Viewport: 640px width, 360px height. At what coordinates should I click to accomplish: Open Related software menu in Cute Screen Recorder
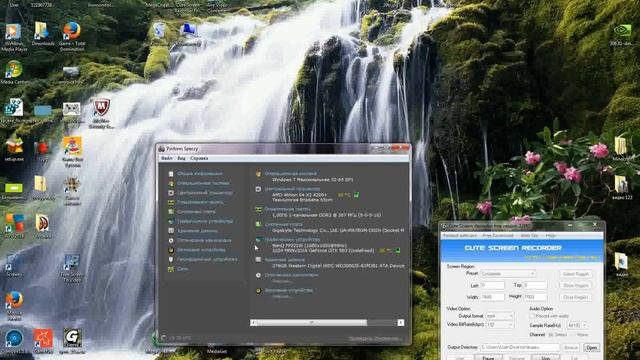coord(460,236)
